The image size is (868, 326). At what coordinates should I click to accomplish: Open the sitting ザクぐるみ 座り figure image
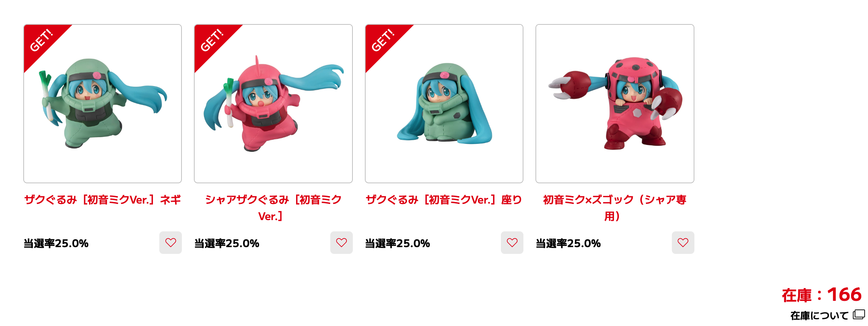pos(444,104)
